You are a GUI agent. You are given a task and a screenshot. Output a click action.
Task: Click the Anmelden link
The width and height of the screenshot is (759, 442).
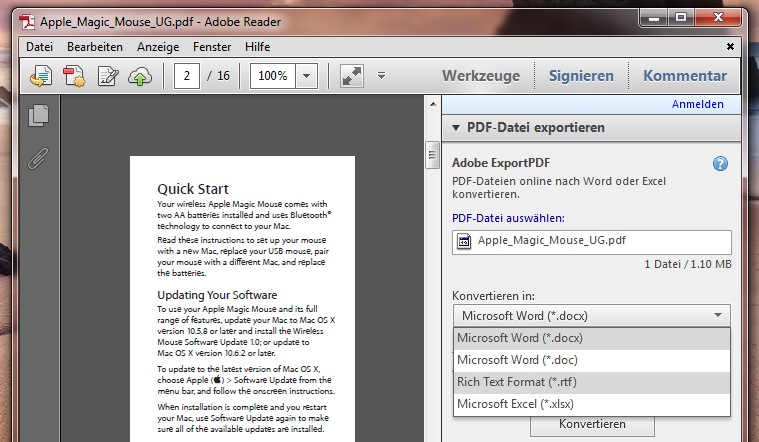tap(698, 104)
